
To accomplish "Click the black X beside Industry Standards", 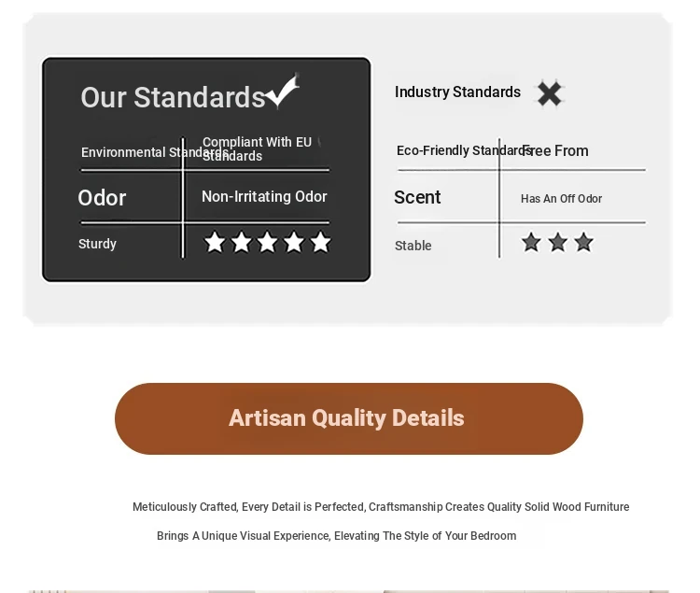I will tap(550, 93).
